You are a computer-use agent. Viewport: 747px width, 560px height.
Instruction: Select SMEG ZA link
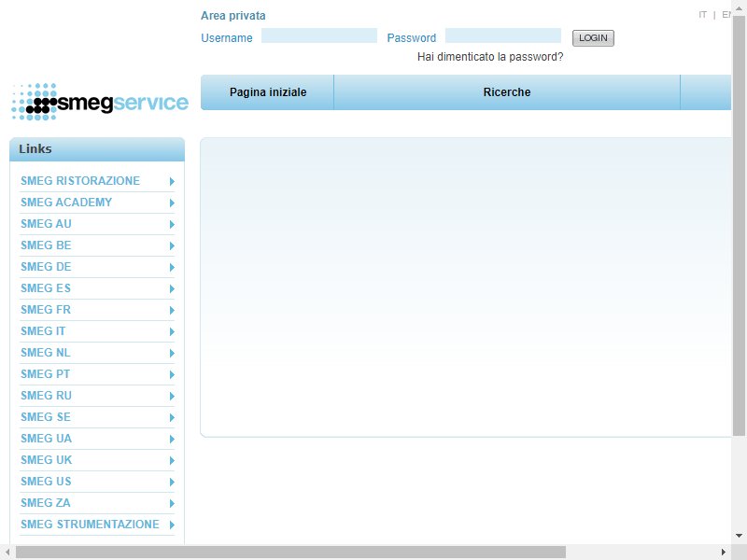[45, 502]
